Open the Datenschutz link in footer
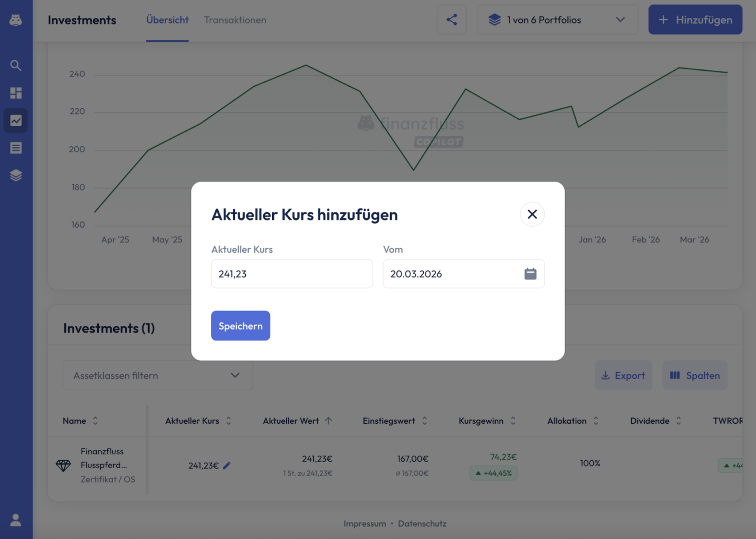The height and width of the screenshot is (539, 756). [422, 524]
